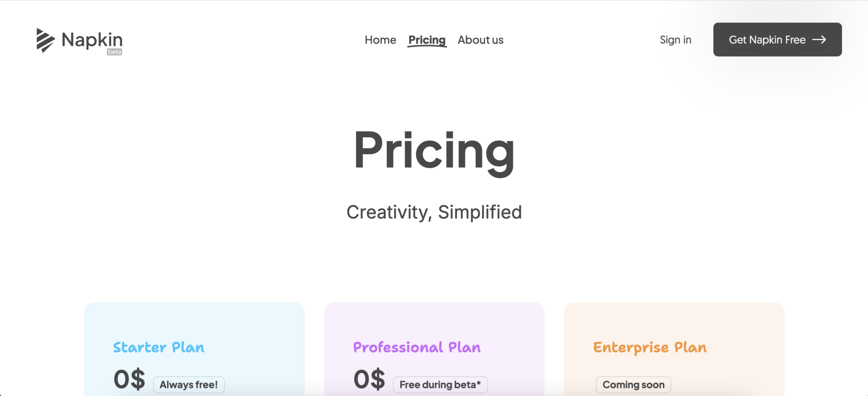Click the Professional Plan title
868x396 pixels.
pyautogui.click(x=417, y=347)
